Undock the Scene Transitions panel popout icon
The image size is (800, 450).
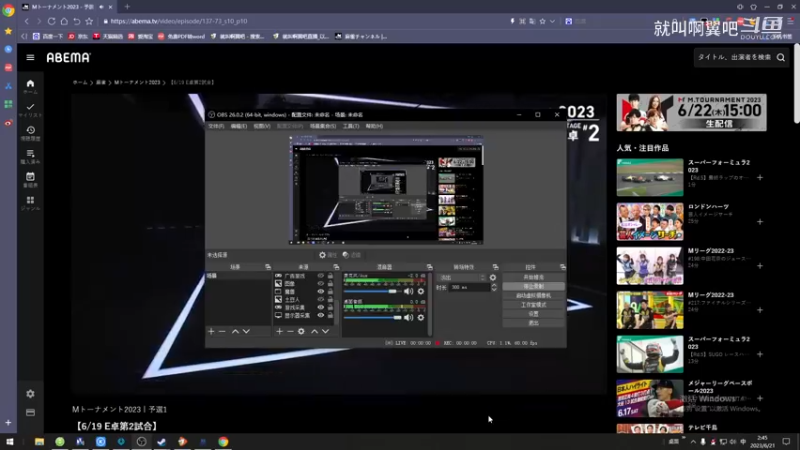495,267
